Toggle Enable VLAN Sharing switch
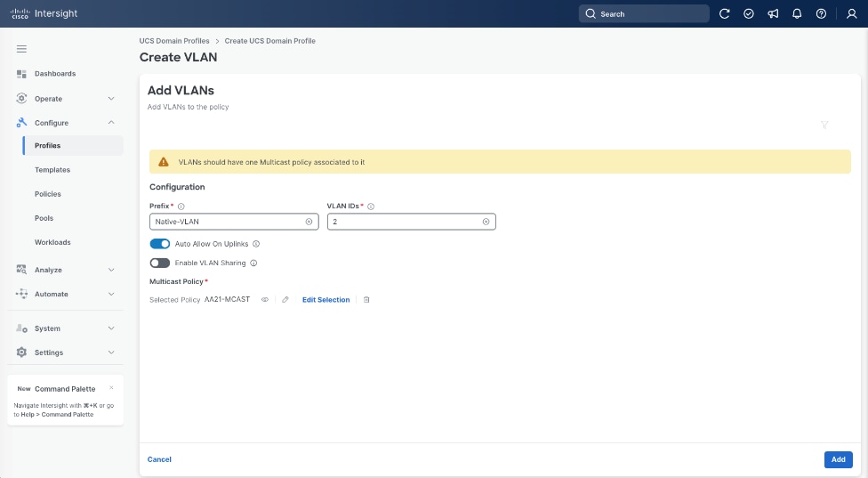The width and height of the screenshot is (868, 478). [x=159, y=263]
